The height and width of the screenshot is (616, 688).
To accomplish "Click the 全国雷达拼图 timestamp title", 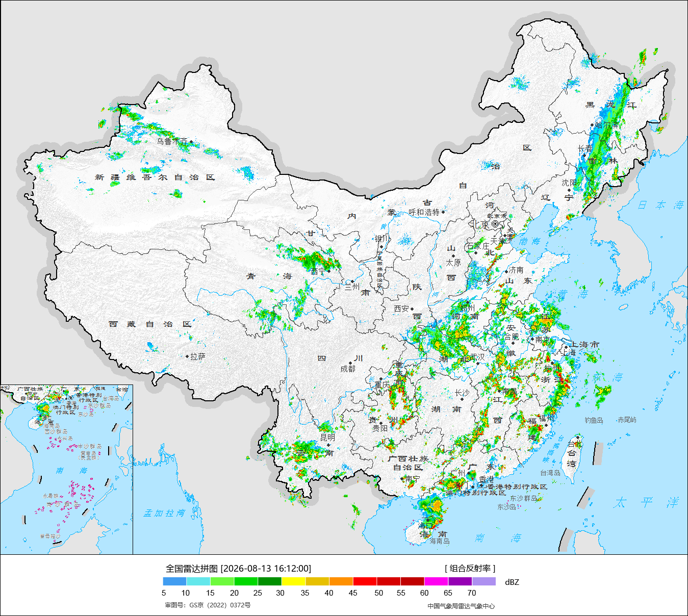I will pyautogui.click(x=238, y=568).
